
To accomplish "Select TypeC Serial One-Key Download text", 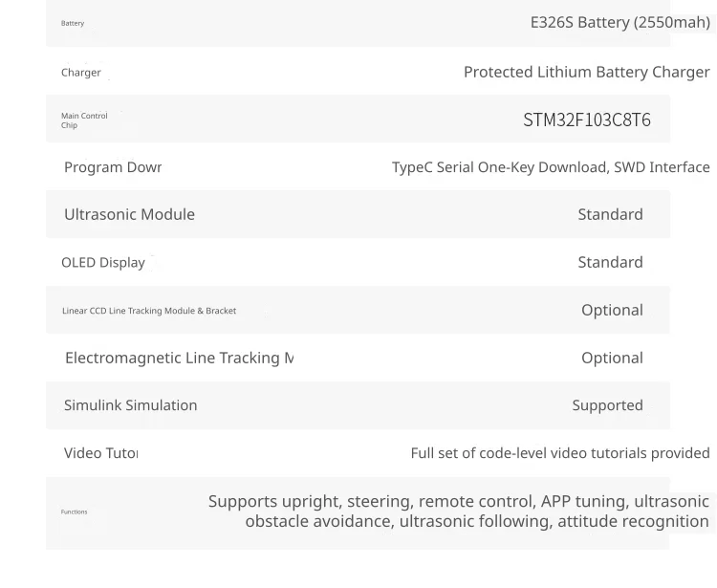I will point(500,167).
